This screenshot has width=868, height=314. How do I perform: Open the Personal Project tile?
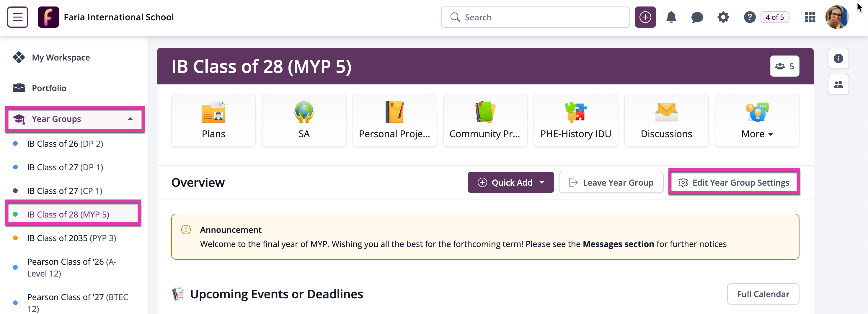[394, 120]
